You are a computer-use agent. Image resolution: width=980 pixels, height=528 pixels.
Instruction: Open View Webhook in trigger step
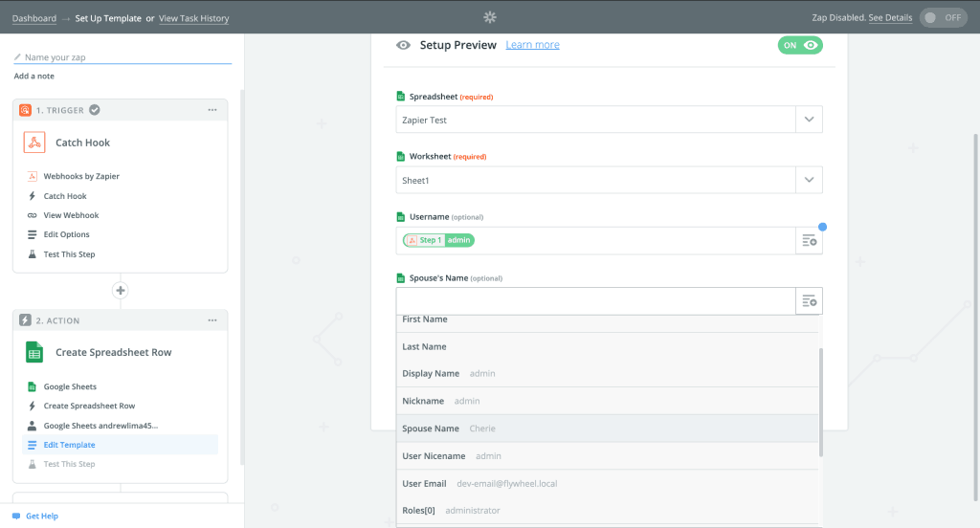71,215
